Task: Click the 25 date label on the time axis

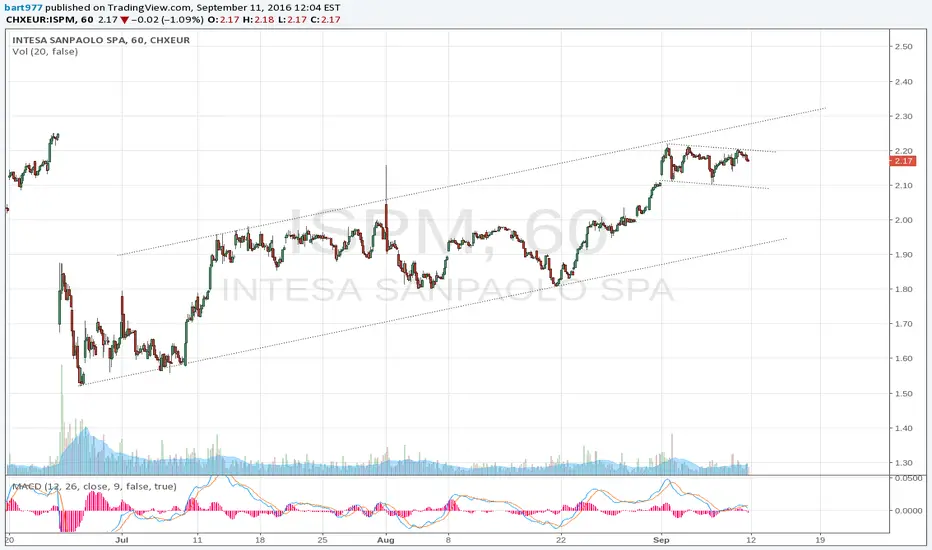Action: point(322,540)
